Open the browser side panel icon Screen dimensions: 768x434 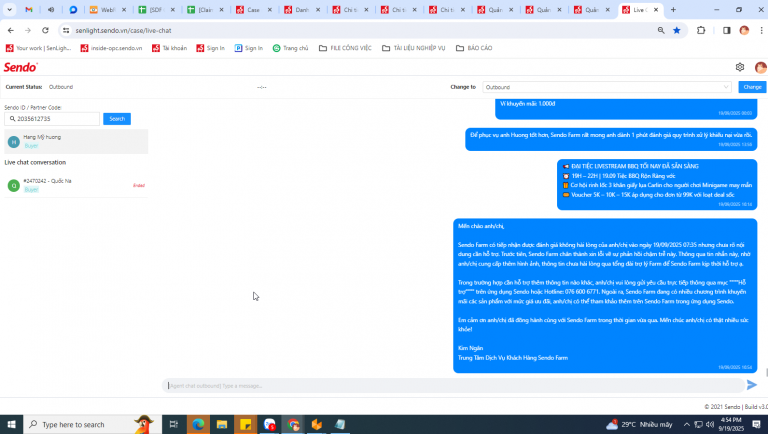pyautogui.click(x=726, y=30)
